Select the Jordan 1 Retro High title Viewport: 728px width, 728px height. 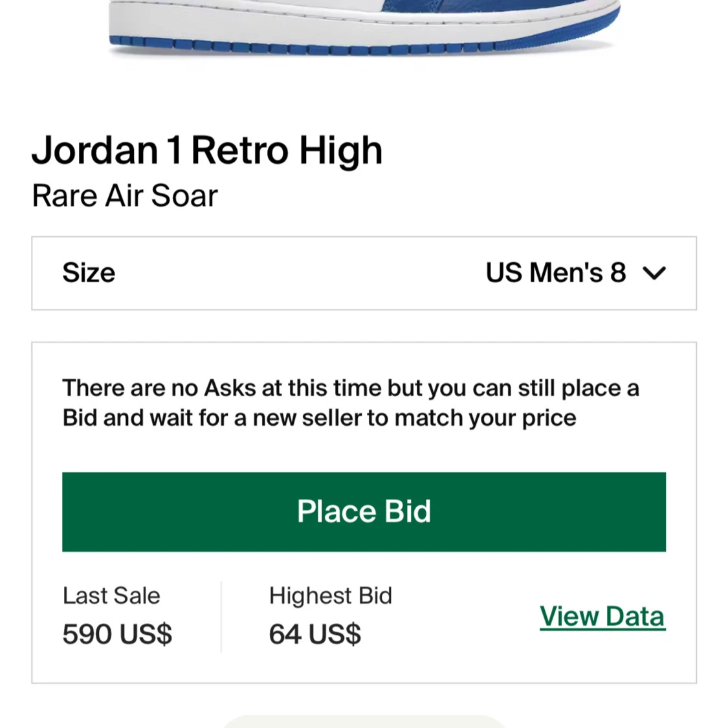207,150
